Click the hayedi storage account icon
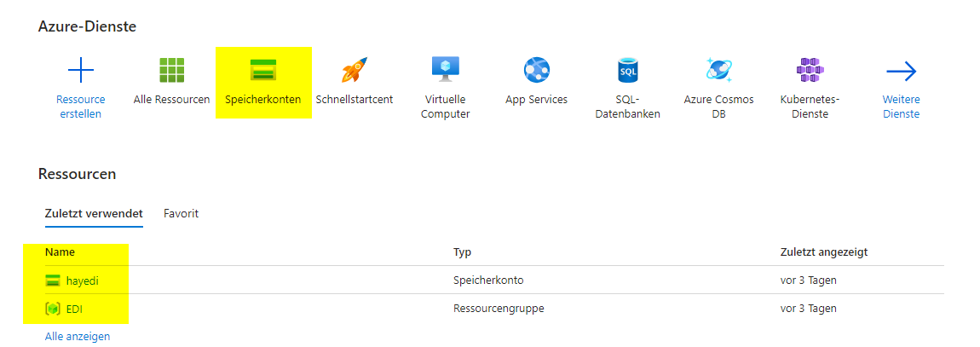The height and width of the screenshot is (347, 980). tap(54, 280)
